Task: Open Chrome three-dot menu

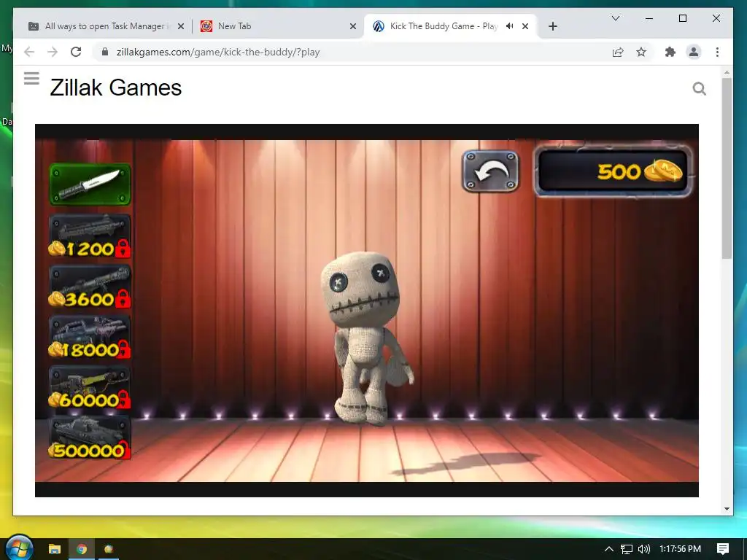Action: (718, 52)
